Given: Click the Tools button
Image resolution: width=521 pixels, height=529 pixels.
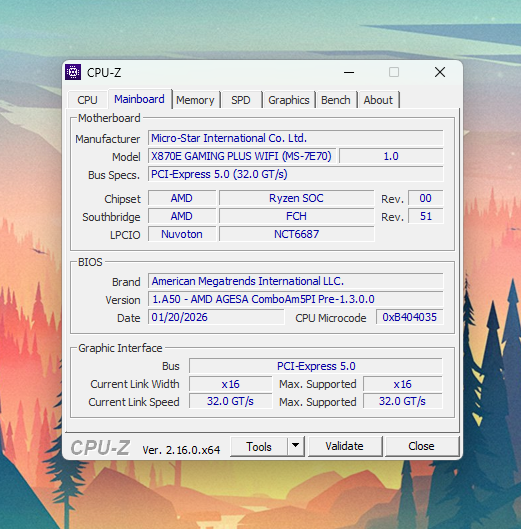Looking at the screenshot, I should (x=259, y=446).
